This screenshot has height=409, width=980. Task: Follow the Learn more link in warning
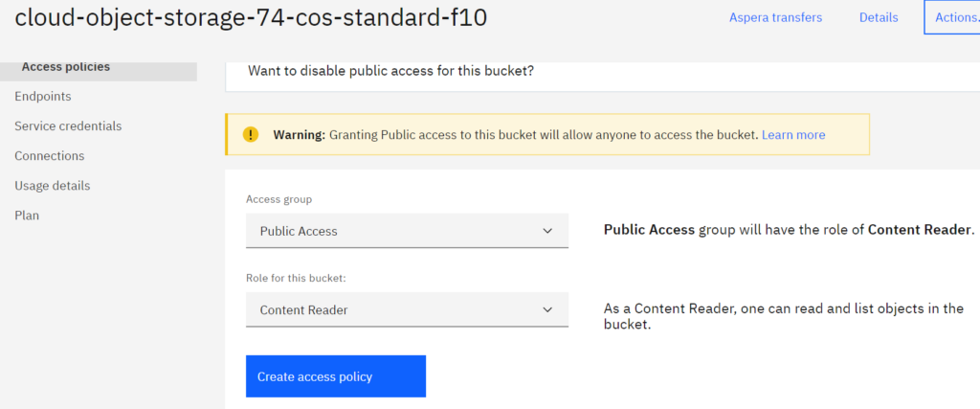coord(793,134)
